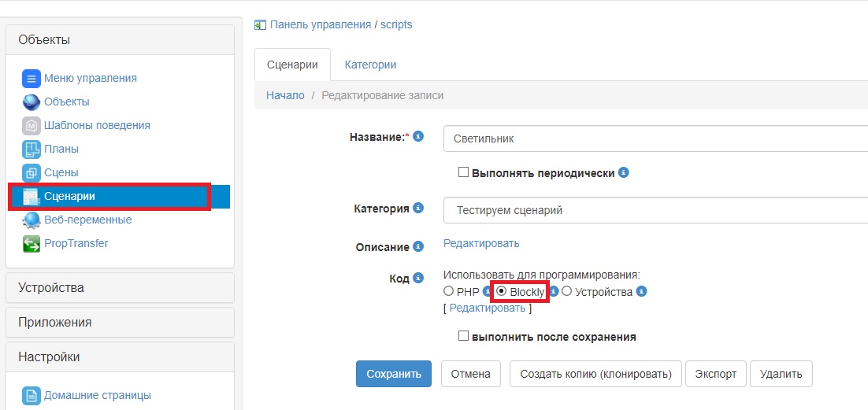Open Планы in the sidebar

(61, 149)
